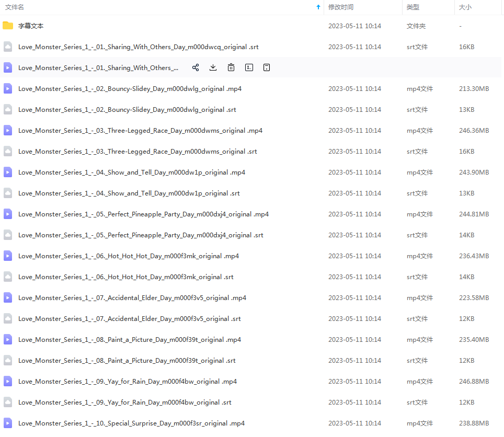
Task: Select the 238.88MB size cell
Action: click(474, 423)
